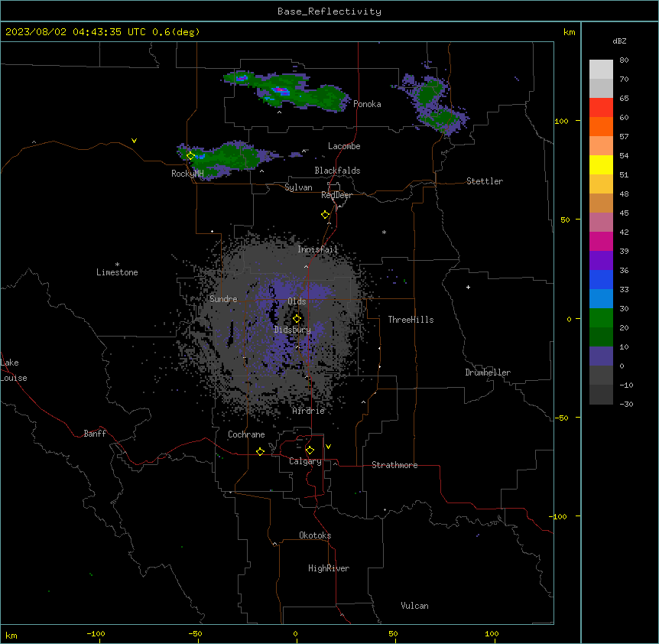Select the yellow diamond marker south of RedDeer
Screen dimensions: 659x644
pyautogui.click(x=325, y=215)
